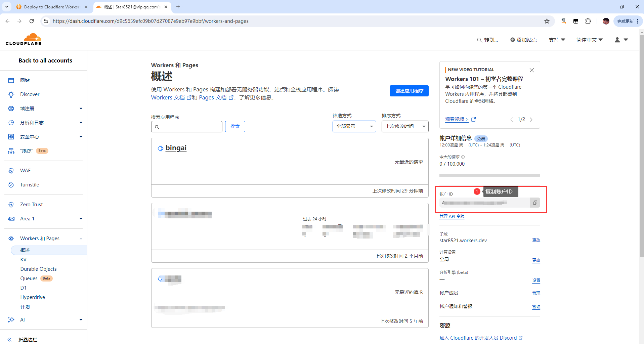Click the info icon next to 今天的请求
Viewport: 644px width, 344px height.
coord(463,157)
